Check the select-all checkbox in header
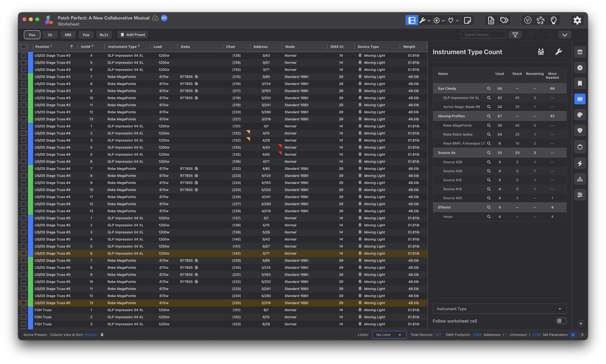The width and height of the screenshot is (606, 364). click(24, 47)
